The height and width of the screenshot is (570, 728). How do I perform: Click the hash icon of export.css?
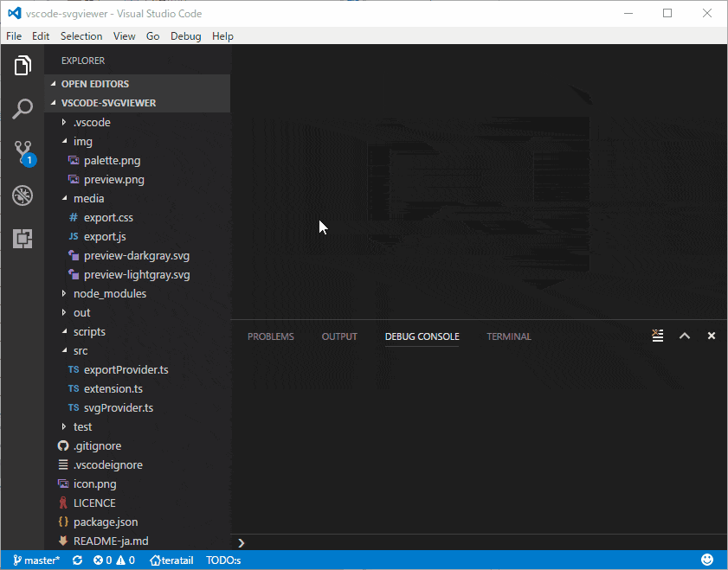coord(74,217)
